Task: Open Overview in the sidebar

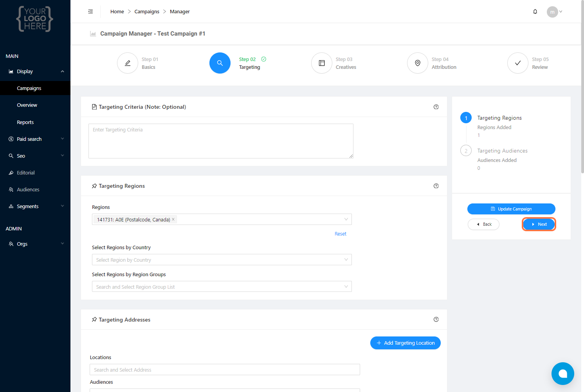Action: (x=27, y=105)
